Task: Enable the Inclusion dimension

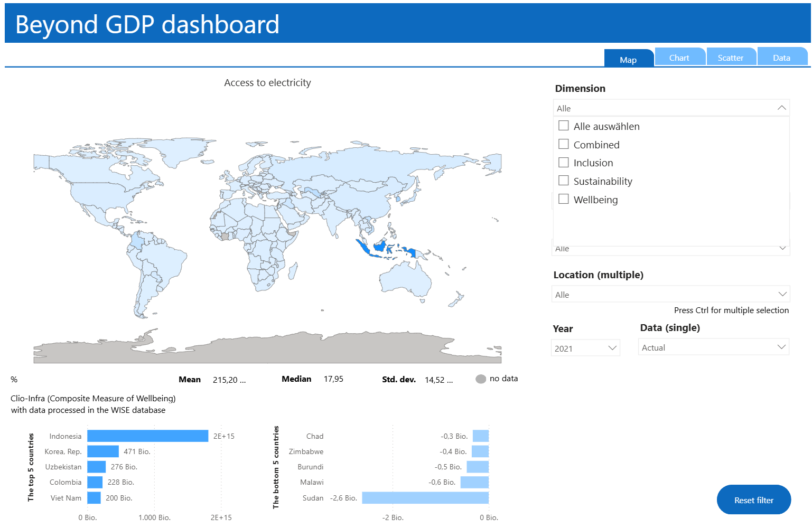Action: [x=563, y=162]
